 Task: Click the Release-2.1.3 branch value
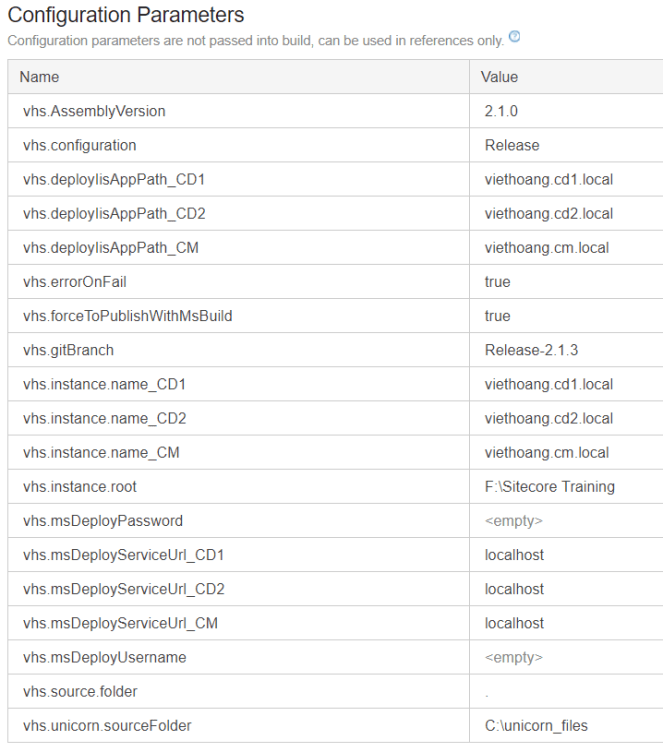click(528, 350)
